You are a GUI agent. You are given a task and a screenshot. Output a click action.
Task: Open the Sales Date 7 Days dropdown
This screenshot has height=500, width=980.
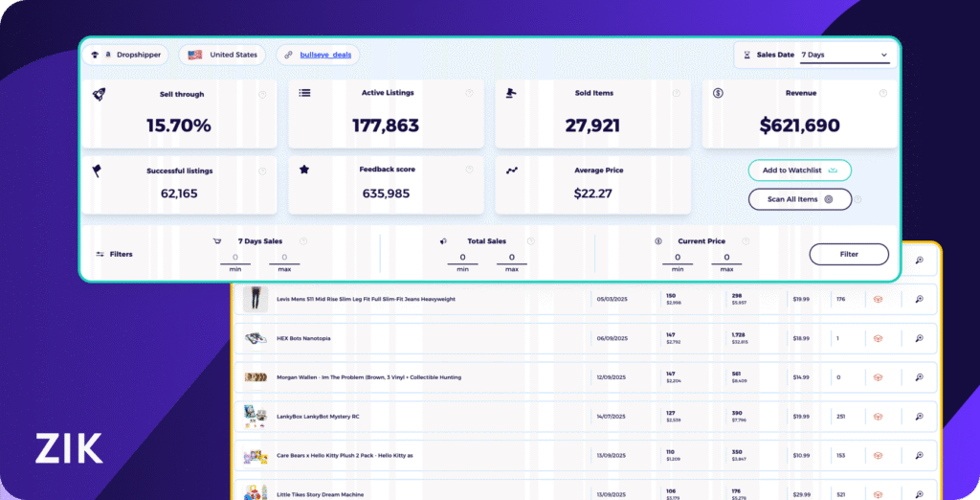[x=844, y=56]
